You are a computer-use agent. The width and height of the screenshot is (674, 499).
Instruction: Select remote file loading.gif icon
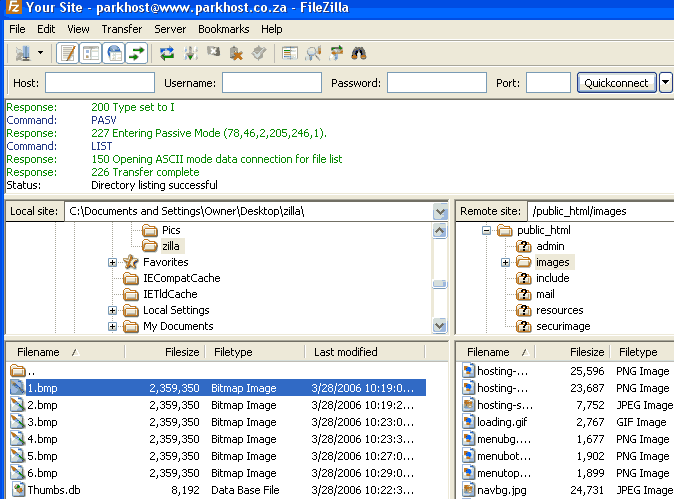pos(468,422)
